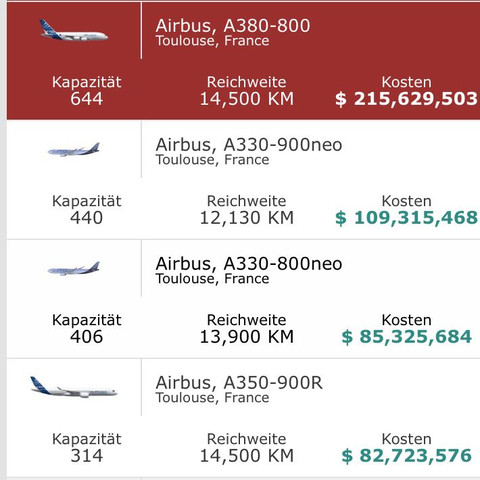Select the Airbus, A330-800neo title
Screen dimensions: 480x480
click(249, 264)
